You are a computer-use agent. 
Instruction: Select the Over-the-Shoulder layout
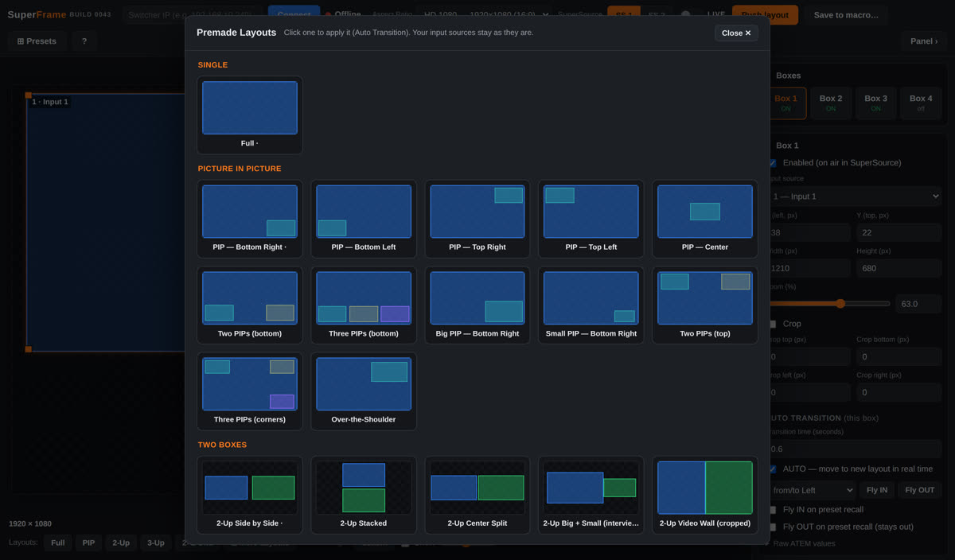coord(364,391)
